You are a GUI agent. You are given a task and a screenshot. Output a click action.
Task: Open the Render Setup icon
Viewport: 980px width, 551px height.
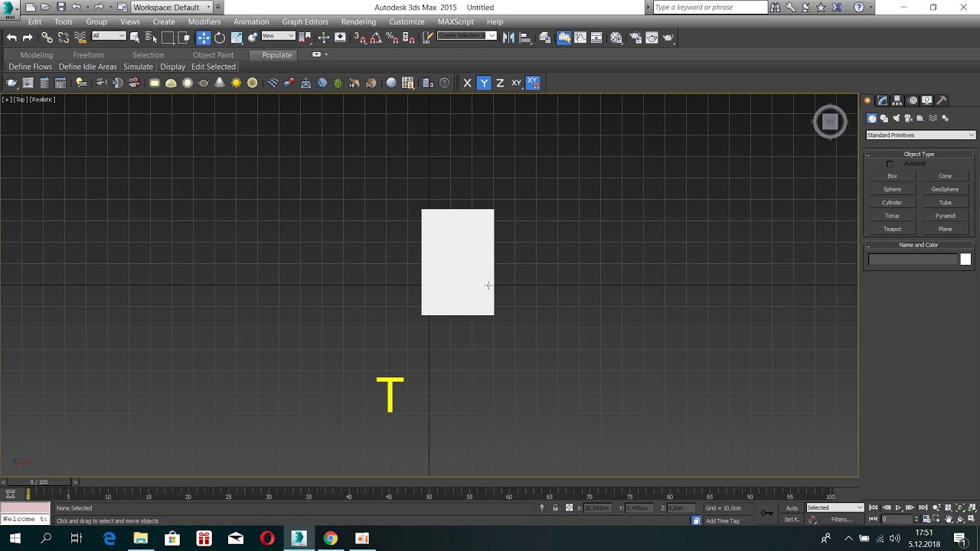click(635, 37)
